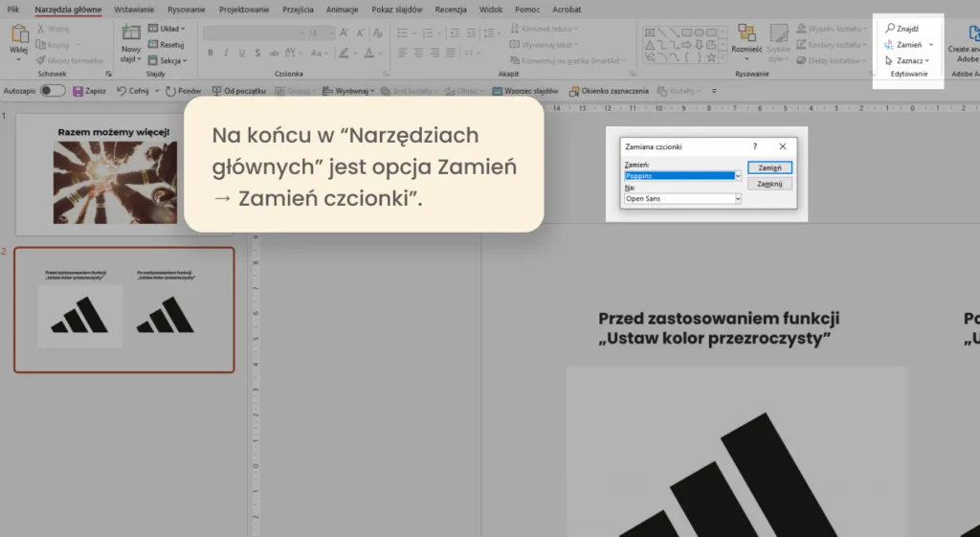Open the arrow next to Zamień
This screenshot has height=537, width=980.
931,45
